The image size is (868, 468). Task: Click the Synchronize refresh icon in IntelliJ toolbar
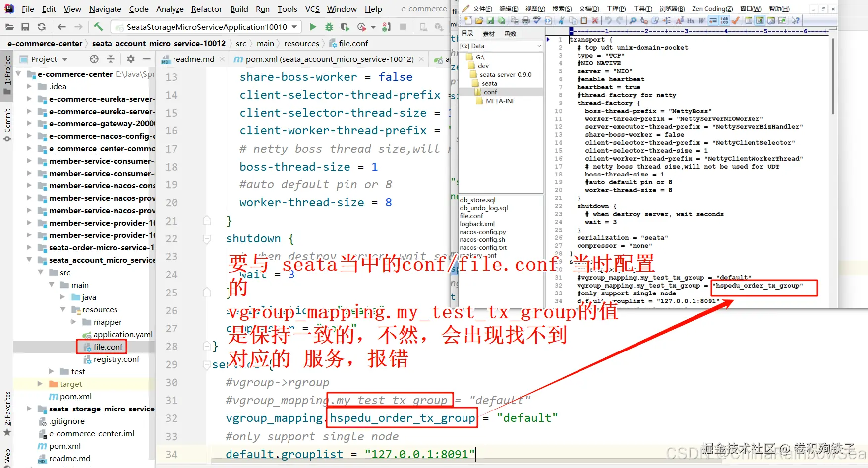[x=42, y=27]
